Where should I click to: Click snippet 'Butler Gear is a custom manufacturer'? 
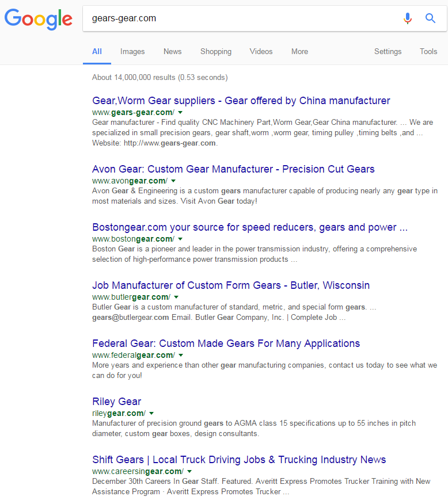[234, 312]
